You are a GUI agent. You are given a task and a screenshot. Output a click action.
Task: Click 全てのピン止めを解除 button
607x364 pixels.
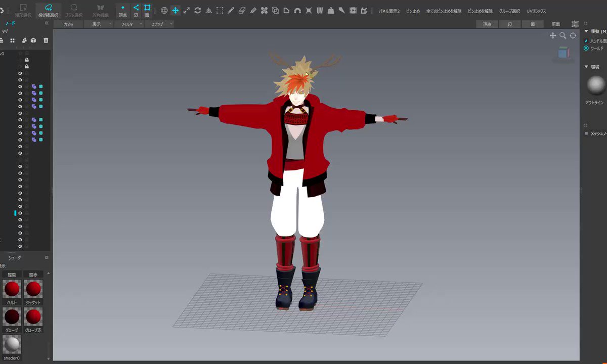(444, 11)
